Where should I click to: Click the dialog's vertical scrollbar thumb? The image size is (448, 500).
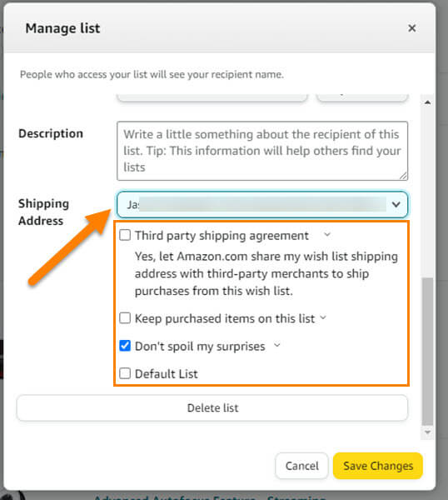(x=428, y=352)
